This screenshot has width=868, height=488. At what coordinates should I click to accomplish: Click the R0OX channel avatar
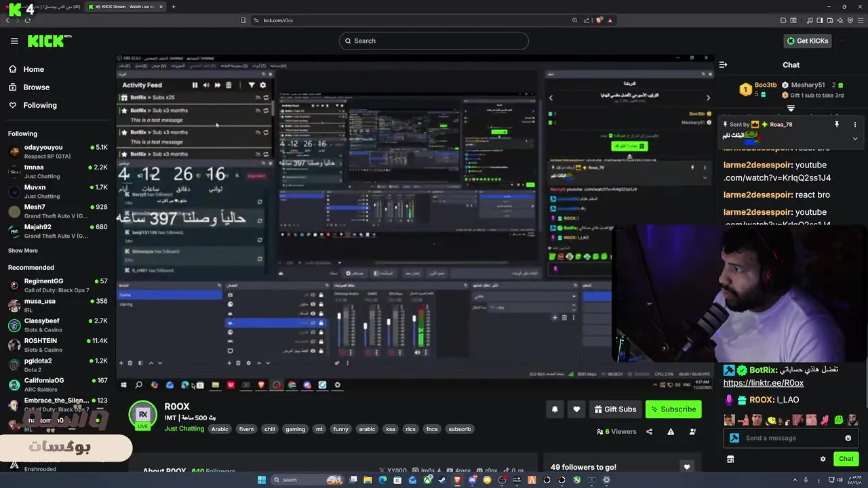[x=142, y=414]
